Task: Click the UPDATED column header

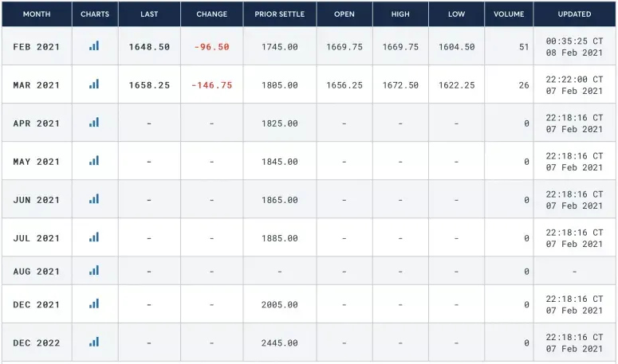Action: 575,14
